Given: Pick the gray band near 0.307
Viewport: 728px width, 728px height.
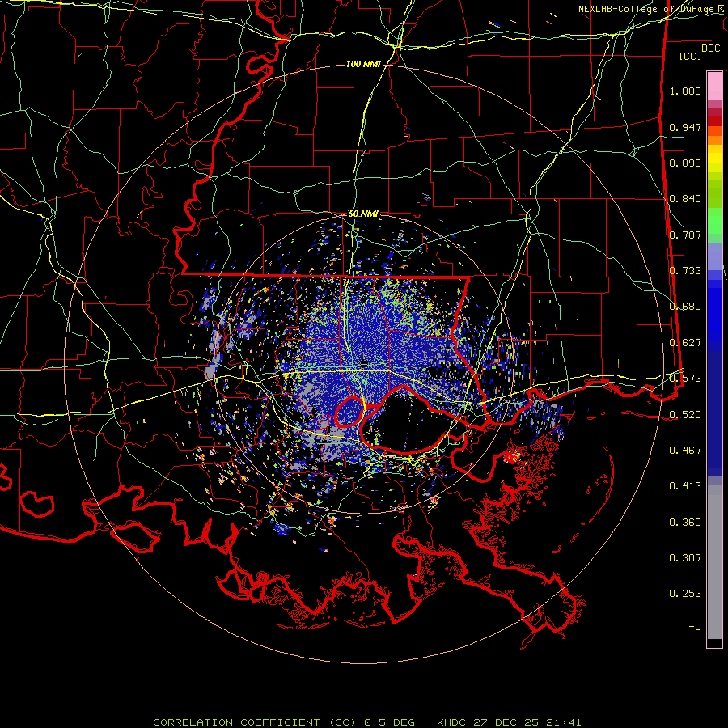Looking at the screenshot, I should pos(714,566).
